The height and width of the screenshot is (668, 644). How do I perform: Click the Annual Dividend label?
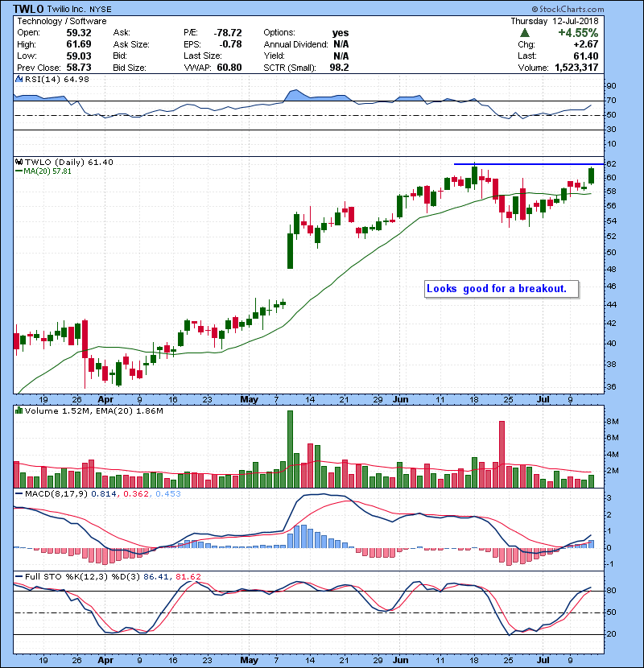(x=295, y=44)
